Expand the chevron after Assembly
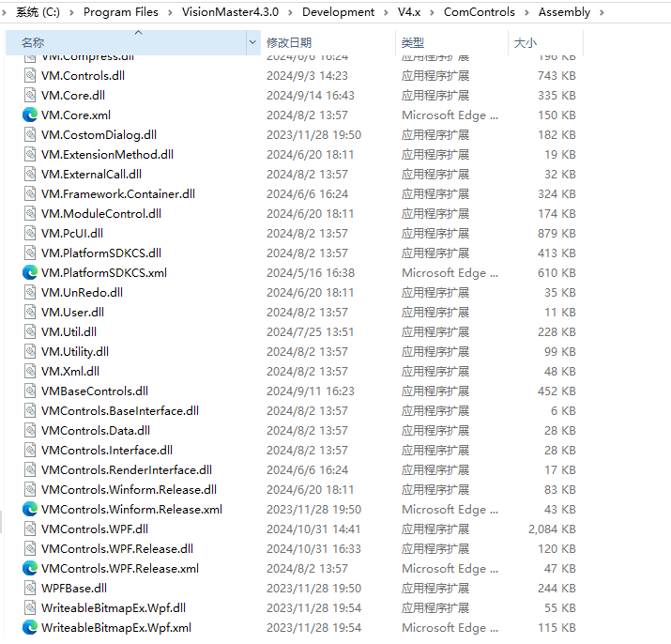Viewport: 671px width, 644px height. pyautogui.click(x=602, y=12)
